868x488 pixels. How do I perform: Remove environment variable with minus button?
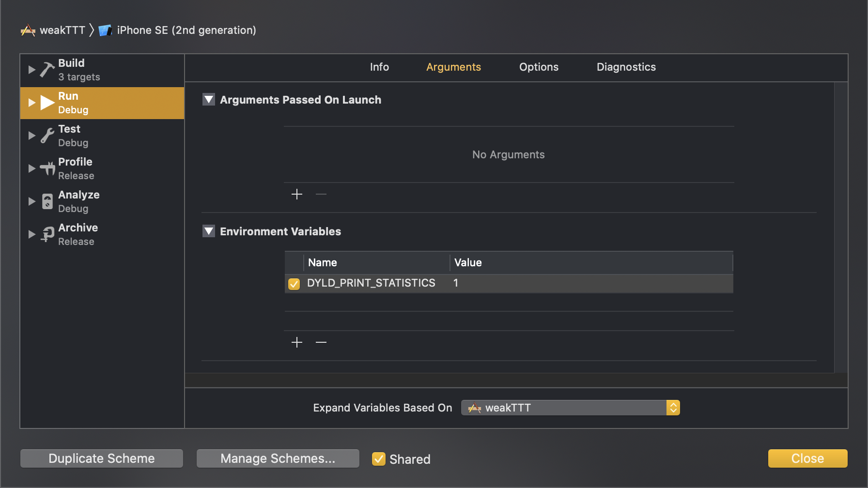tap(321, 342)
